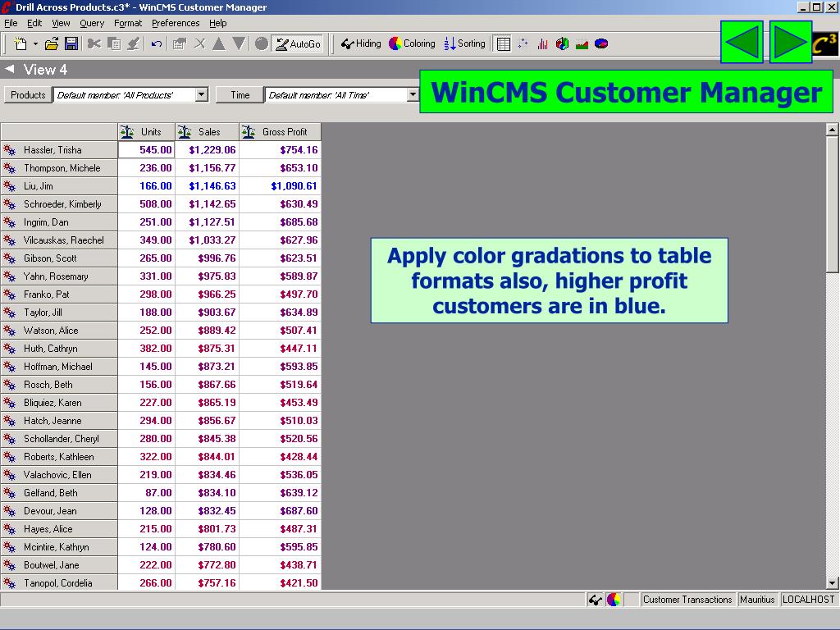This screenshot has width=840, height=630.
Task: Click the pie chart view icon
Action: click(x=601, y=44)
